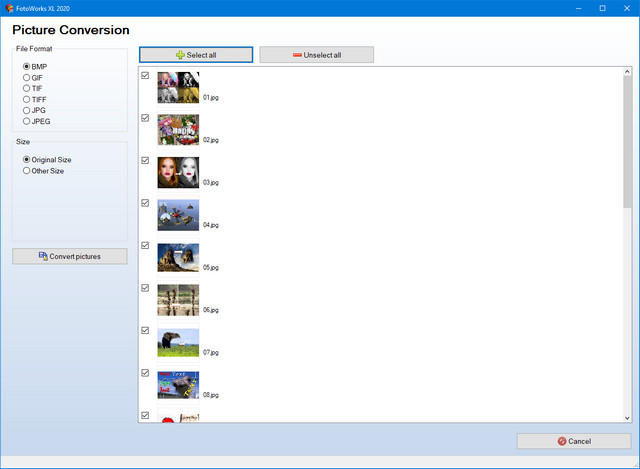Click the 06.jpg file name
The height and width of the screenshot is (469, 640).
[x=211, y=310]
